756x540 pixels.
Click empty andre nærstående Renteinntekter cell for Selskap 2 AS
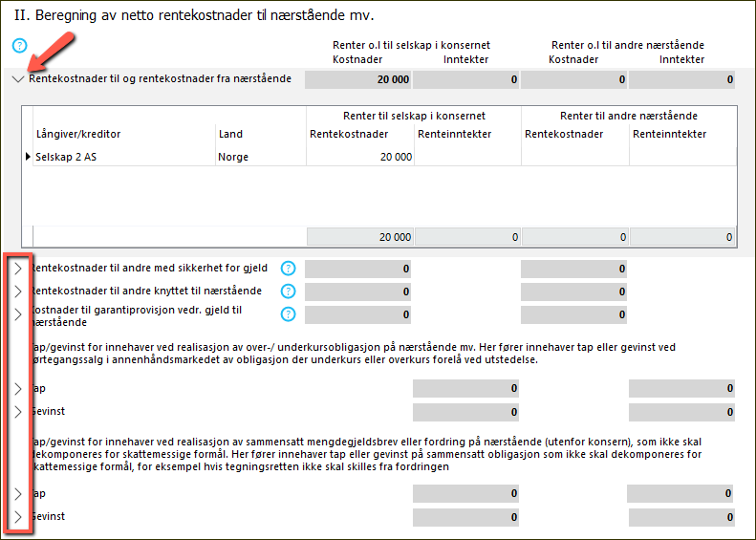pyautogui.click(x=682, y=157)
